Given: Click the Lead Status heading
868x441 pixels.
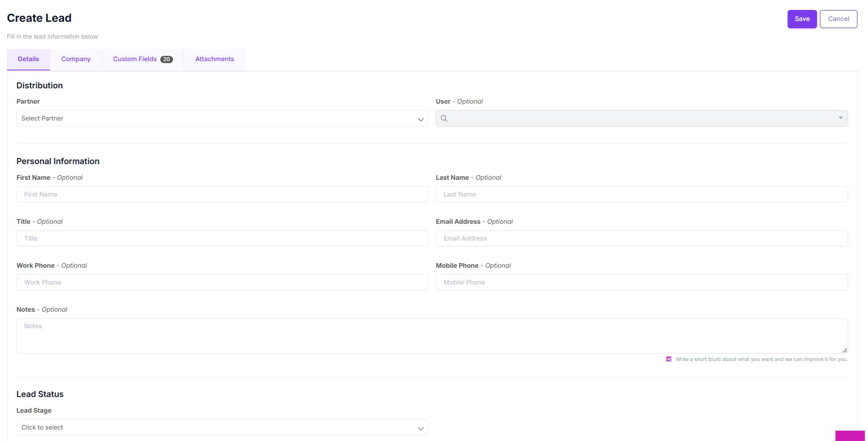Looking at the screenshot, I should point(40,394).
